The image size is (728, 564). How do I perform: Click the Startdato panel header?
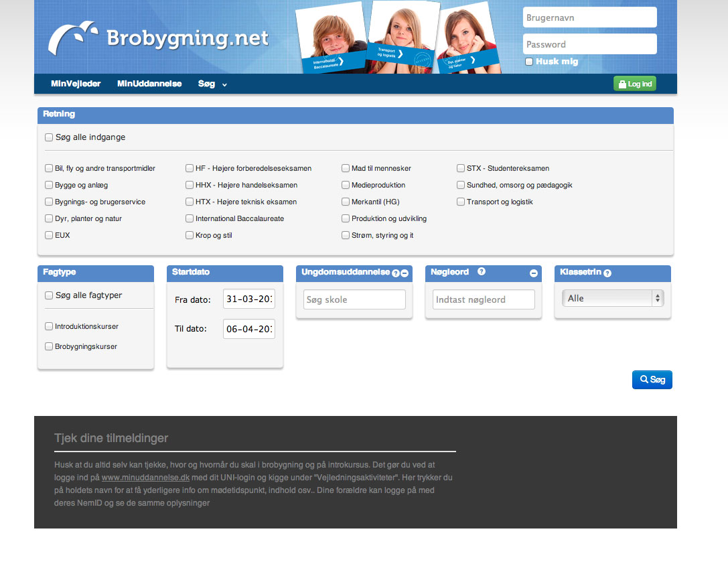point(225,273)
